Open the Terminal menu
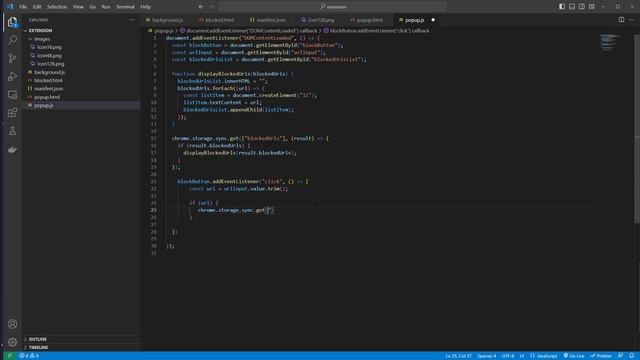The image size is (640, 360). pyautogui.click(x=125, y=7)
